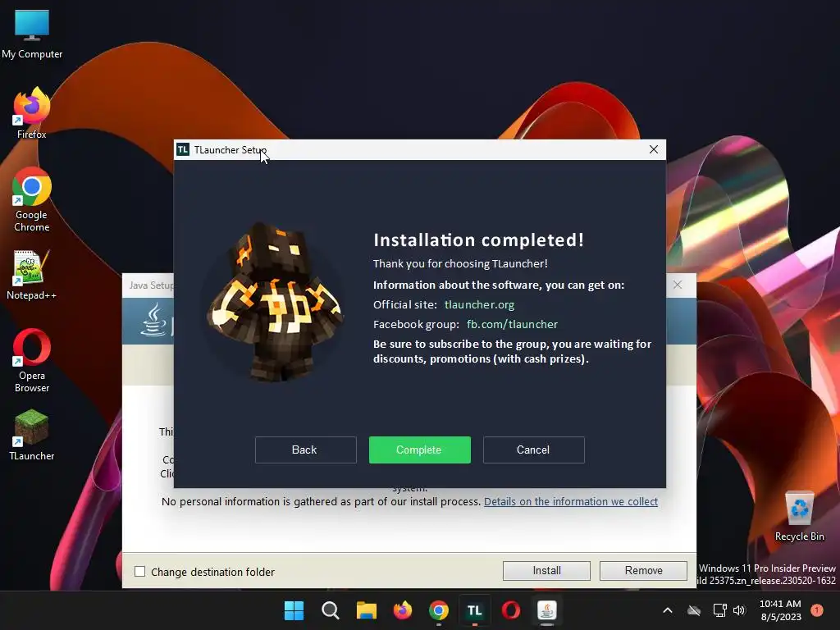Open File Explorer from taskbar
Image resolution: width=840 pixels, height=630 pixels.
(367, 610)
